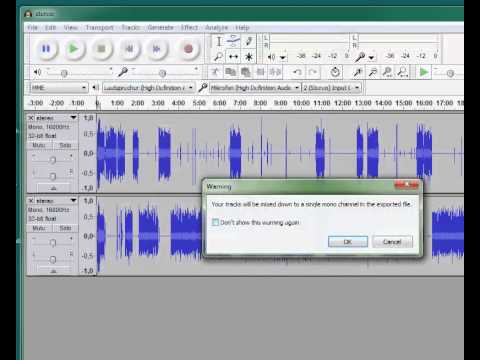Select the Time Shift tool
Screen dimensions: 480x360
pos(233,57)
